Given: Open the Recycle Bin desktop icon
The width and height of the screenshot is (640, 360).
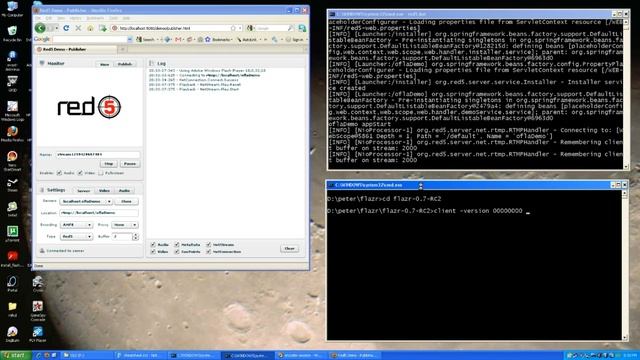Looking at the screenshot, I should pyautogui.click(x=12, y=33).
